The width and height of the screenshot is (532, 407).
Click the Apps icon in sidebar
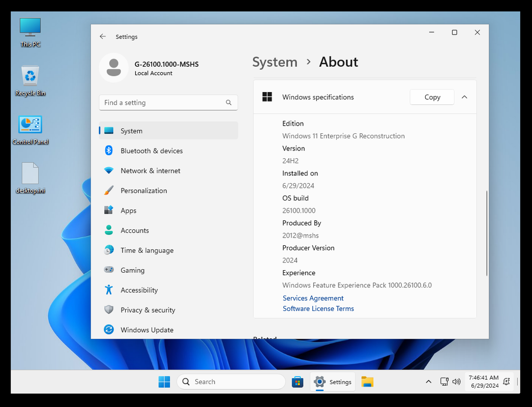(x=108, y=210)
